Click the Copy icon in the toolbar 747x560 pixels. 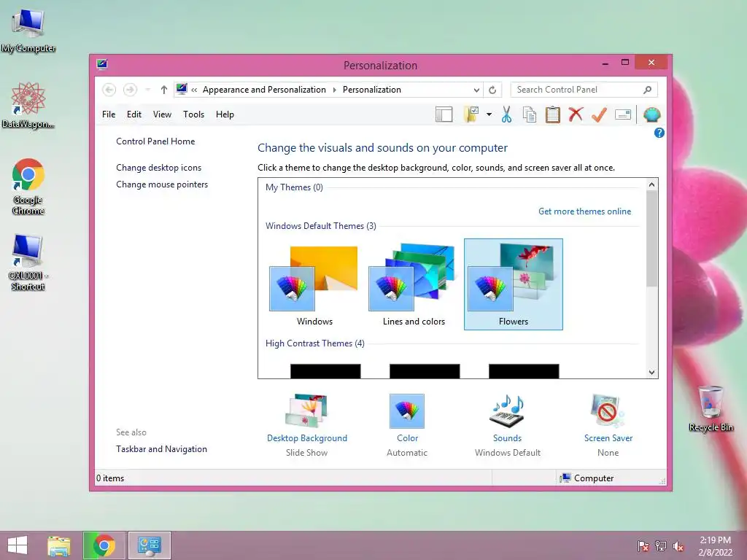click(530, 114)
